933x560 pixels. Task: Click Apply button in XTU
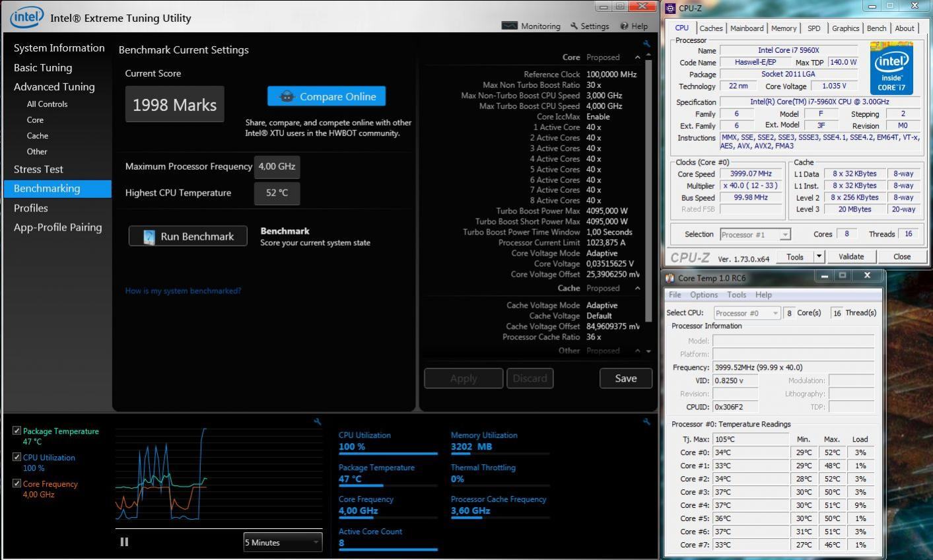[464, 378]
